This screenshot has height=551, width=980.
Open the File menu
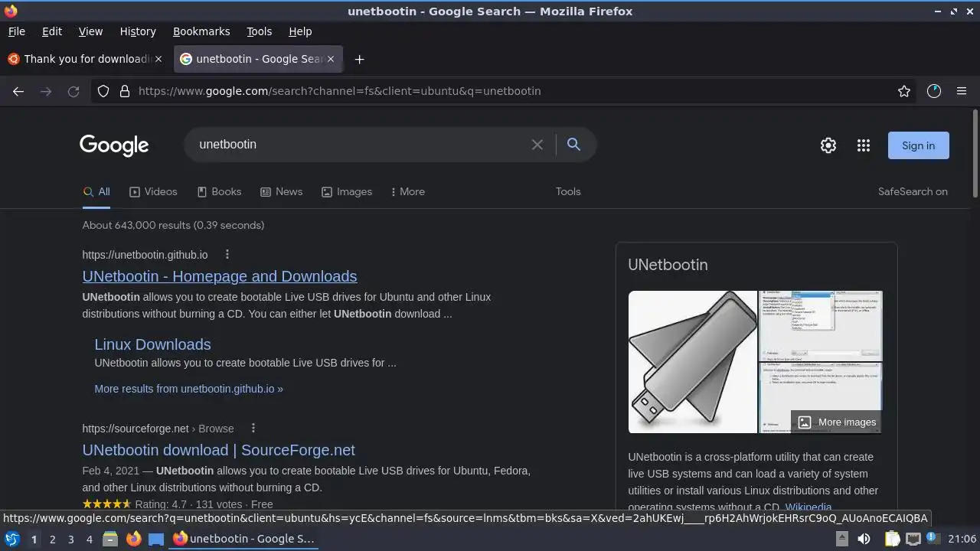pyautogui.click(x=16, y=31)
